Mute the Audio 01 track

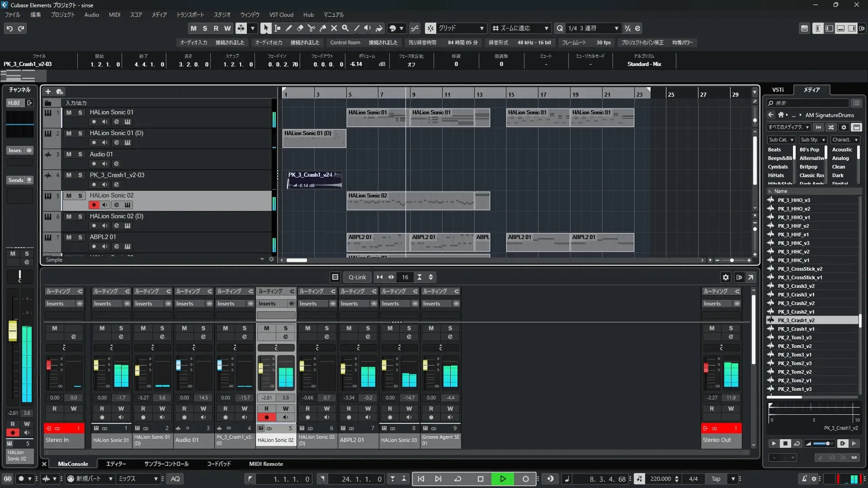(x=69, y=154)
